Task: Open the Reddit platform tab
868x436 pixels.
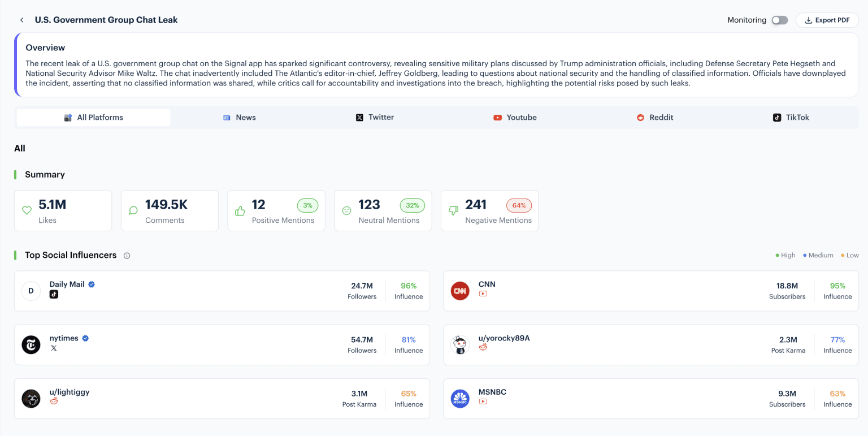Action: pyautogui.click(x=655, y=117)
